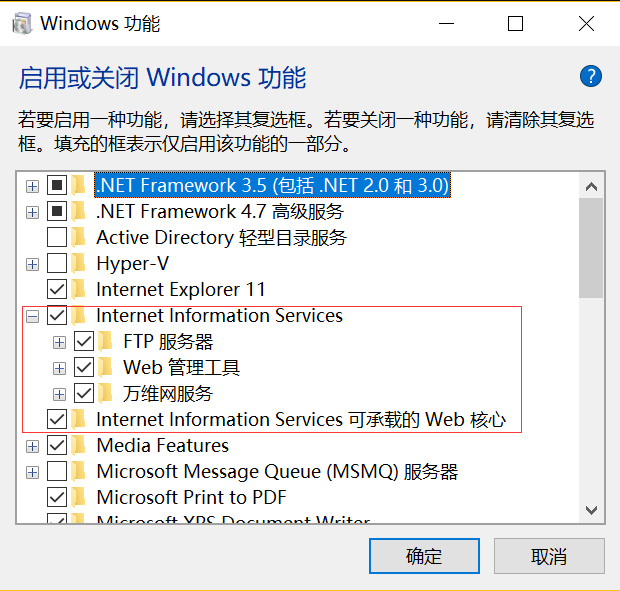Click the folder icon beside Hyper-V
Image resolution: width=620 pixels, height=591 pixels.
[79, 263]
